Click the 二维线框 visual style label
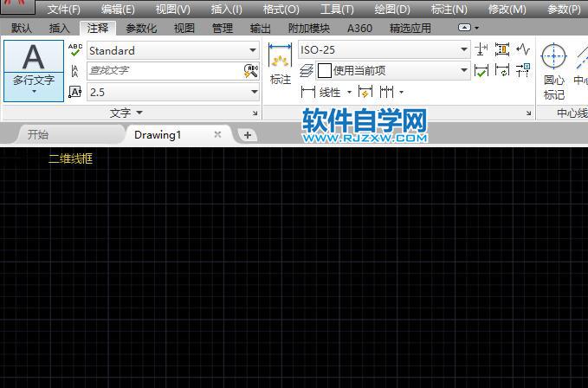 tap(70, 158)
